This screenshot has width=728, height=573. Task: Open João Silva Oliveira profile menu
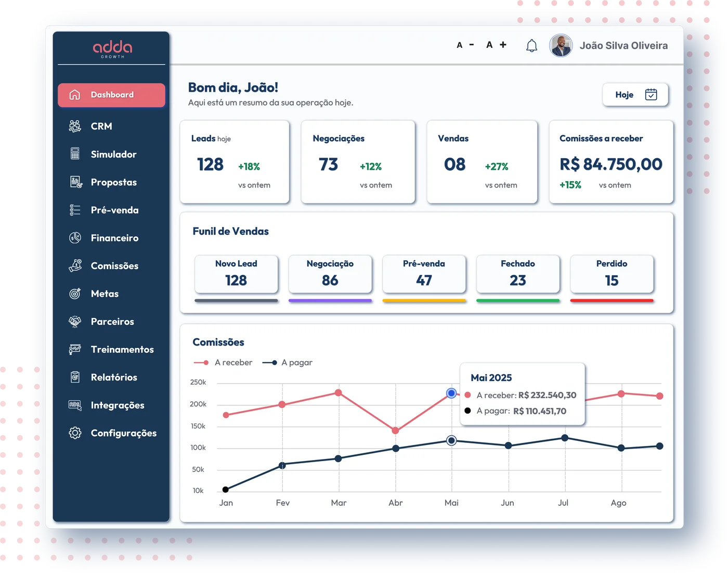tap(608, 46)
